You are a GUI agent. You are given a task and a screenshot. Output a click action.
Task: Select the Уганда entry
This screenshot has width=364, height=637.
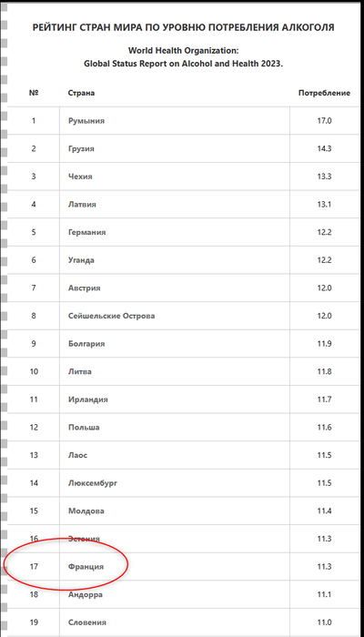pyautogui.click(x=81, y=260)
